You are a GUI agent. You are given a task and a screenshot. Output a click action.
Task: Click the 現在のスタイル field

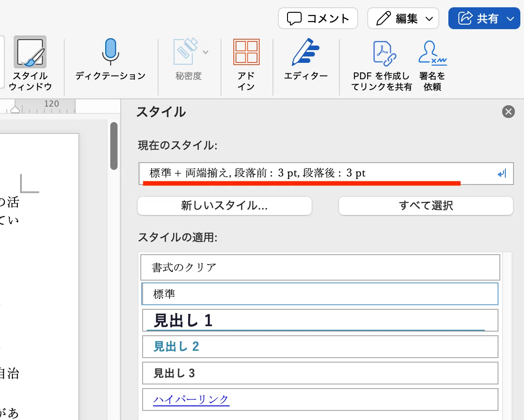[326, 174]
